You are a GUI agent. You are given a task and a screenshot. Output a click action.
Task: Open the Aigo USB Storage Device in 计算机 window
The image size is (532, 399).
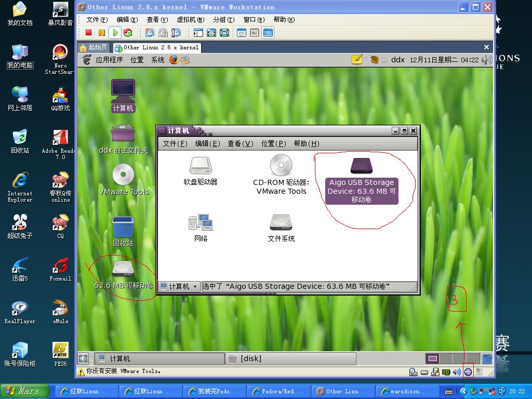tap(362, 166)
